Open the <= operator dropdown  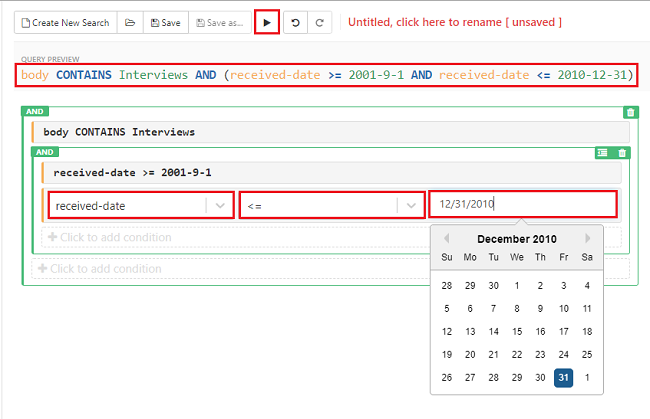pyautogui.click(x=332, y=205)
